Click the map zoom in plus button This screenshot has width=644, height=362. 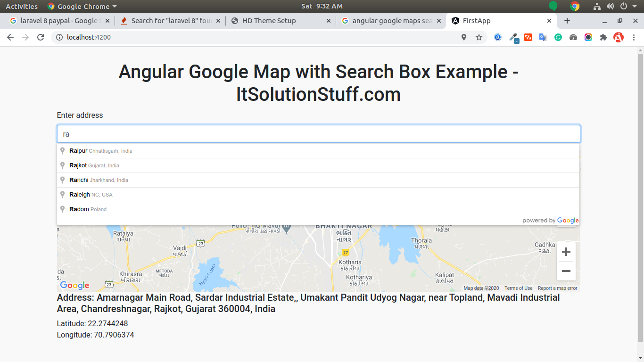pyautogui.click(x=566, y=252)
